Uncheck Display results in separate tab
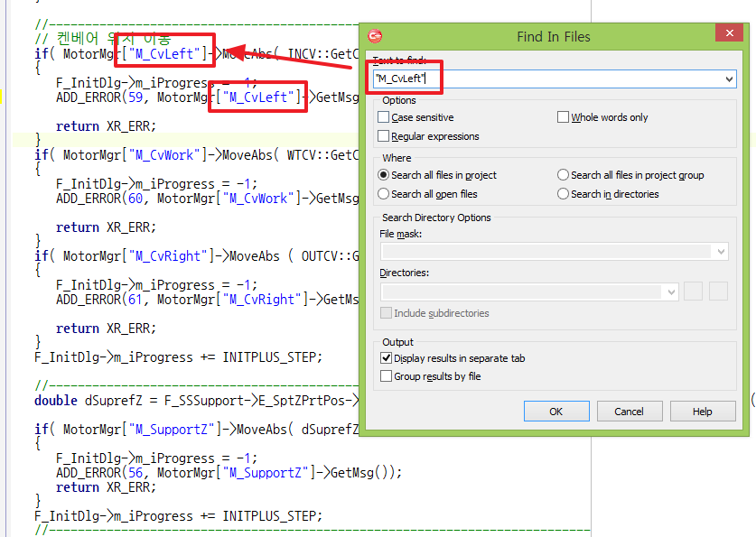The width and height of the screenshot is (756, 537). click(x=387, y=358)
